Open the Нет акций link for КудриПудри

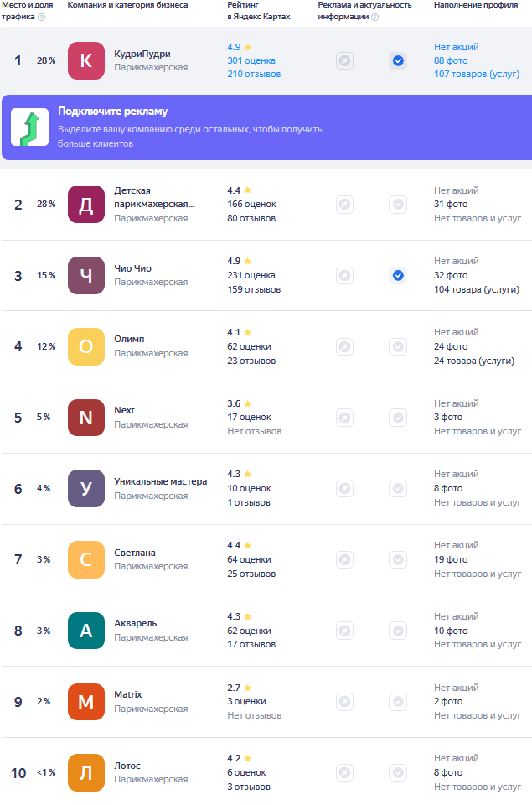coord(456,47)
